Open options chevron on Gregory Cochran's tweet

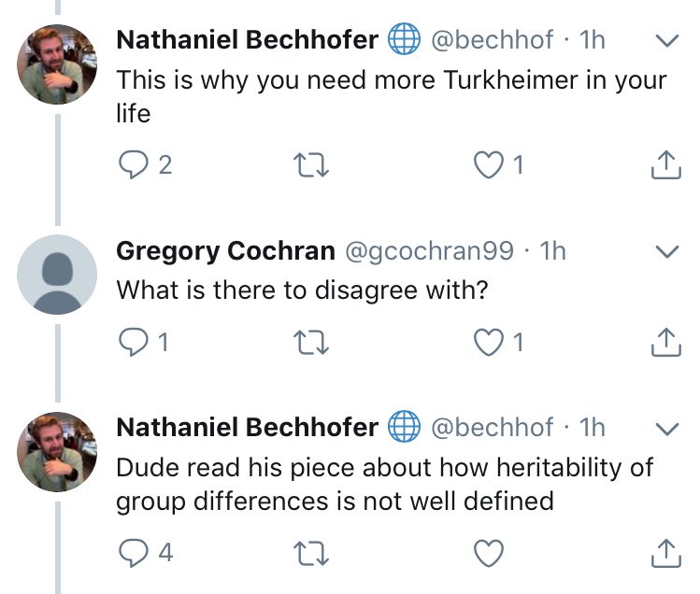(666, 251)
